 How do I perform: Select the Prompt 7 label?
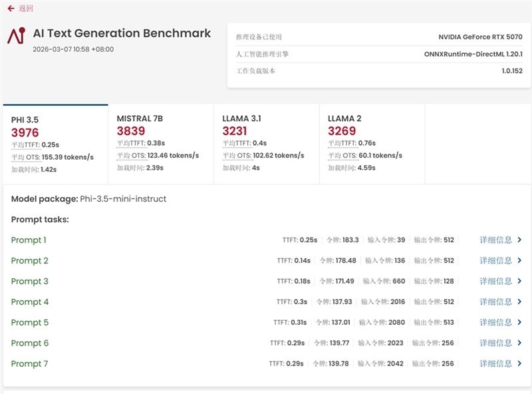[30, 364]
